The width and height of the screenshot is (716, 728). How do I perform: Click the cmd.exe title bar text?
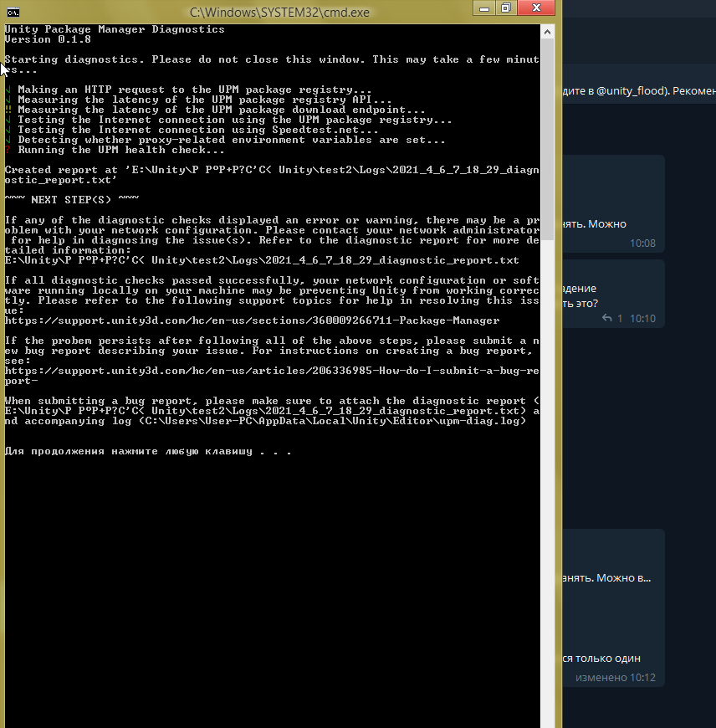coord(279,12)
